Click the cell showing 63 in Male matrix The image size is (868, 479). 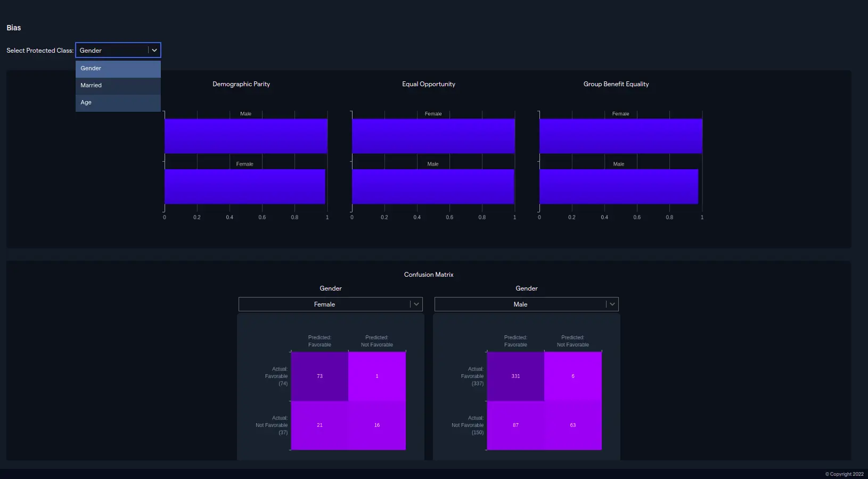[x=573, y=425]
